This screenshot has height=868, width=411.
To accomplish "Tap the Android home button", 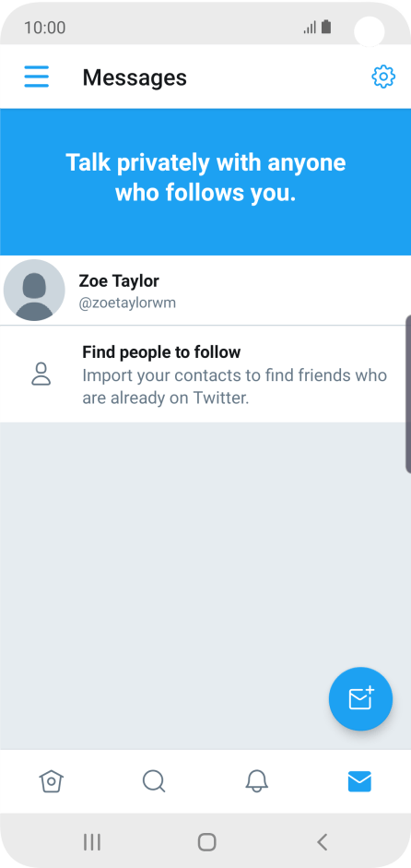I will [x=207, y=842].
